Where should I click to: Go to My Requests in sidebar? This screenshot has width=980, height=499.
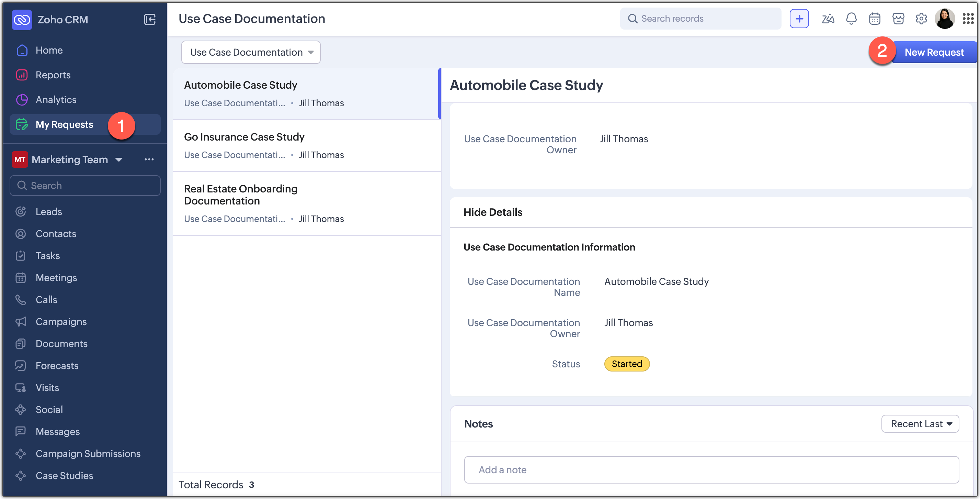coord(64,124)
